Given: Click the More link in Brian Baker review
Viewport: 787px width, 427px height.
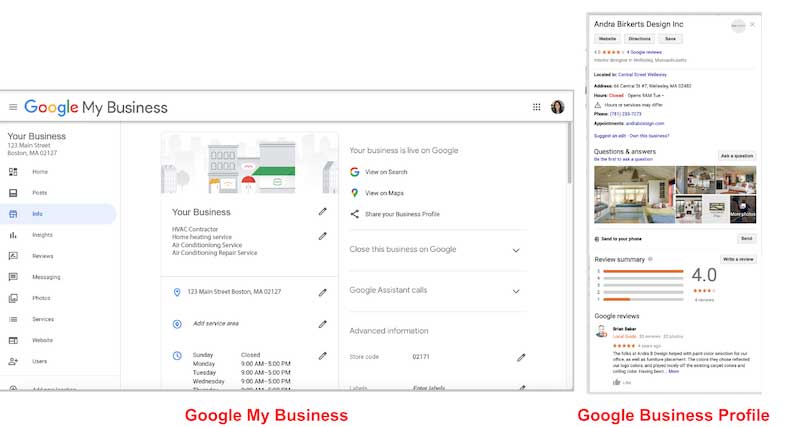Looking at the screenshot, I should pyautogui.click(x=674, y=371).
